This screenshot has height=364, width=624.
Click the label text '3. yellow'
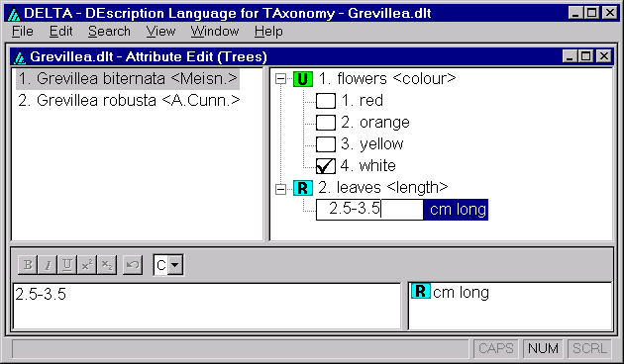pyautogui.click(x=372, y=144)
